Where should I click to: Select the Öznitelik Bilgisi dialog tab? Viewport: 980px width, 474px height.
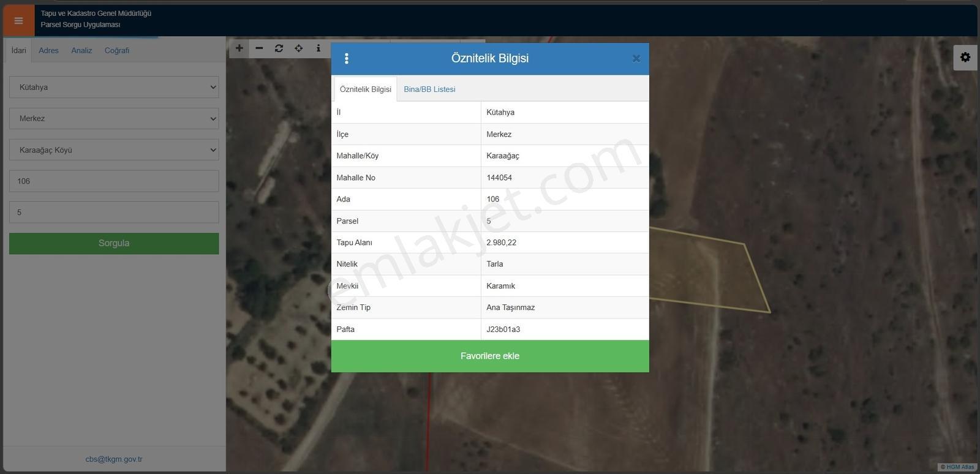pyautogui.click(x=366, y=89)
